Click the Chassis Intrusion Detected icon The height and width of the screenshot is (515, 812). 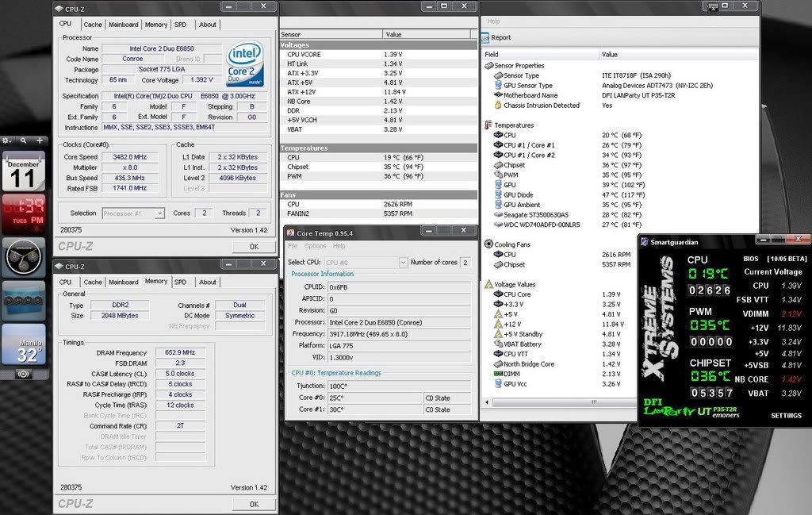[x=498, y=106]
